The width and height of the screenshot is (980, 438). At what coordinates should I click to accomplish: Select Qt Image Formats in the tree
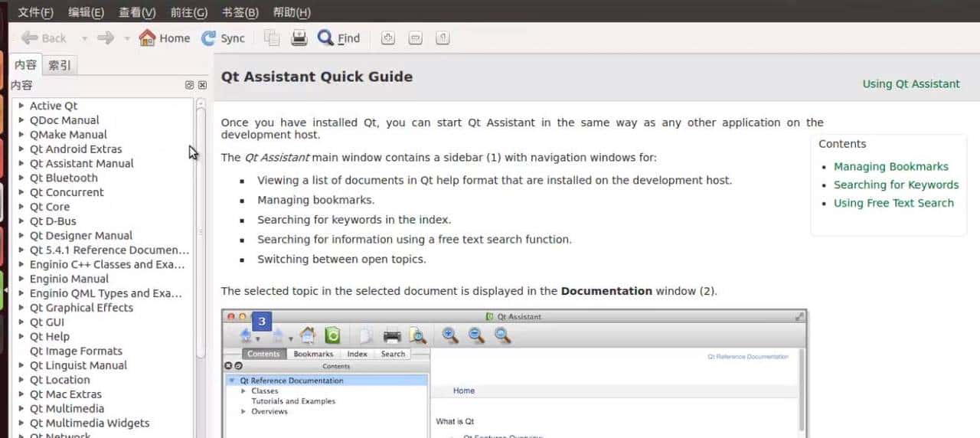76,351
